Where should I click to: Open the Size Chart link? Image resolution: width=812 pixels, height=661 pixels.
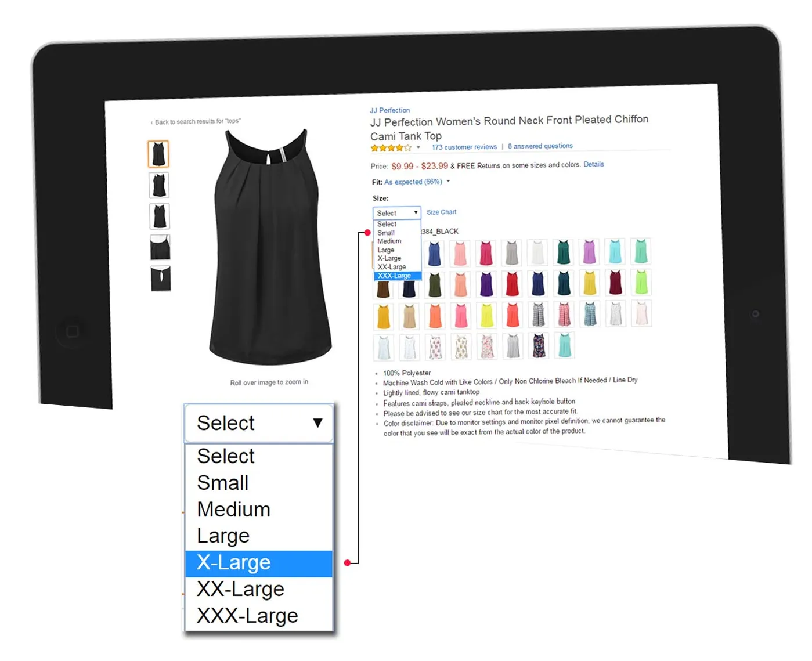click(x=441, y=212)
